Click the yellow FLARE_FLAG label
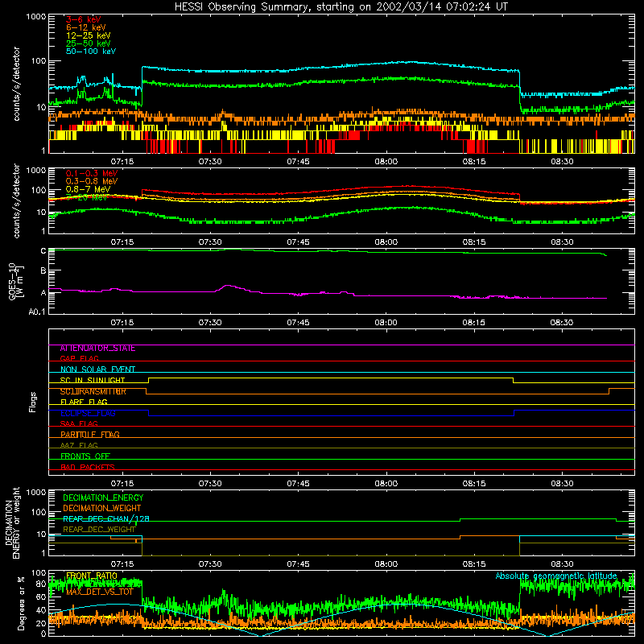Viewport: 644px width, 644px height. (x=84, y=402)
